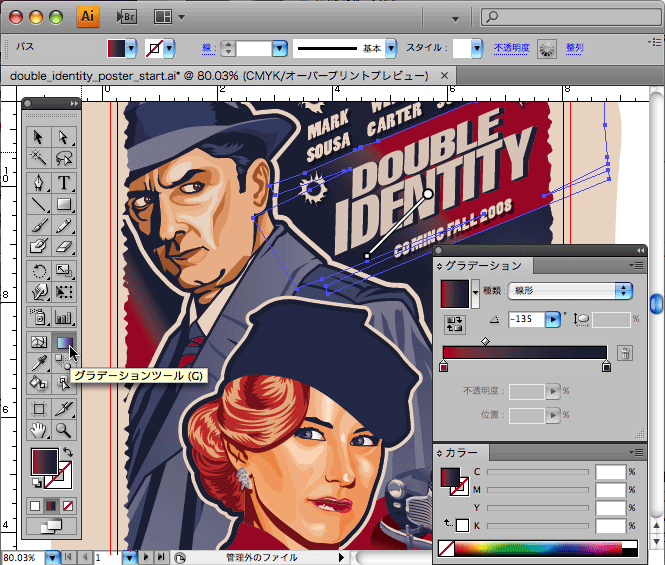Select the Column Graph tool
This screenshot has height=565, width=665.
[64, 317]
